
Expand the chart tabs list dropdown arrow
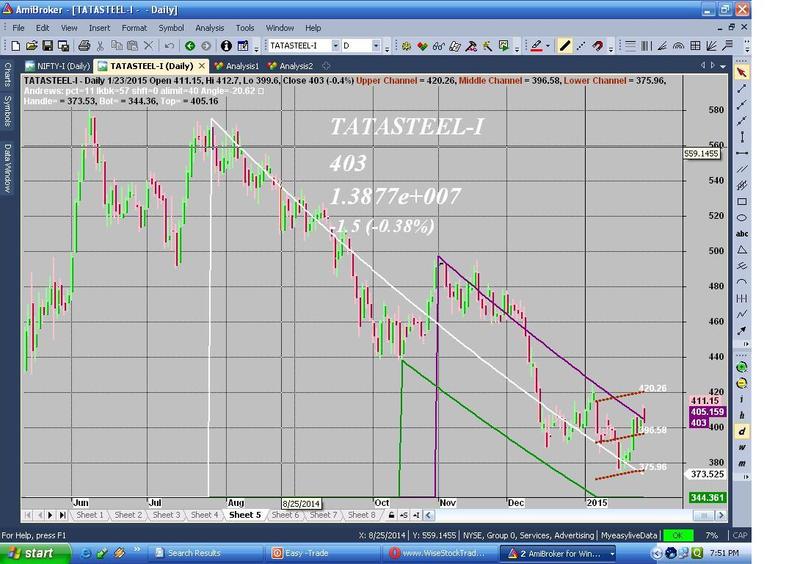point(723,66)
